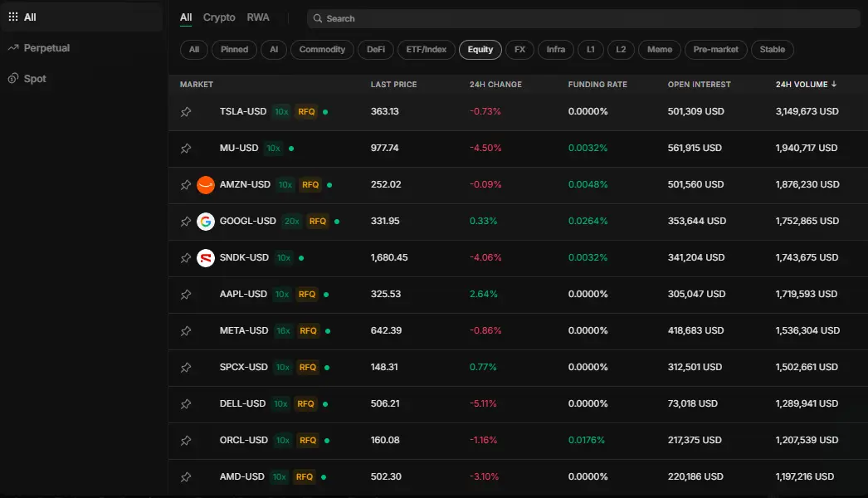
Task: Focus the Search input field
Action: tap(583, 18)
